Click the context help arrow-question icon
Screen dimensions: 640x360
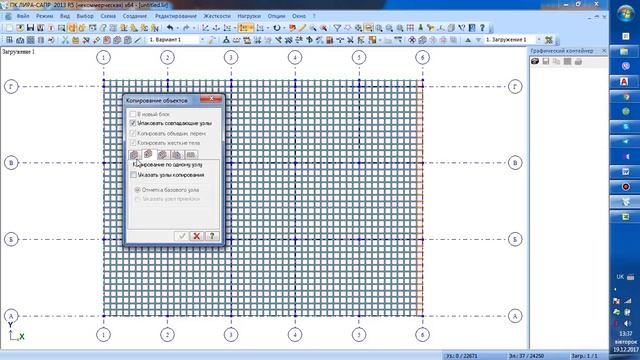[x=462, y=28]
